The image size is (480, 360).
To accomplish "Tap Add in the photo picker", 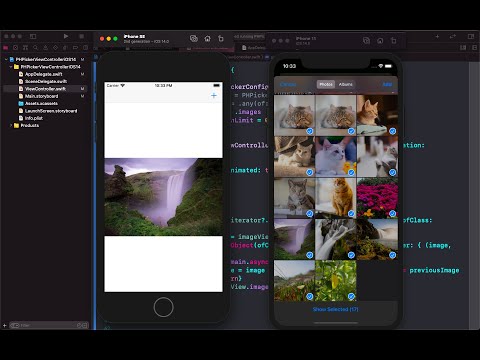I will [387, 84].
